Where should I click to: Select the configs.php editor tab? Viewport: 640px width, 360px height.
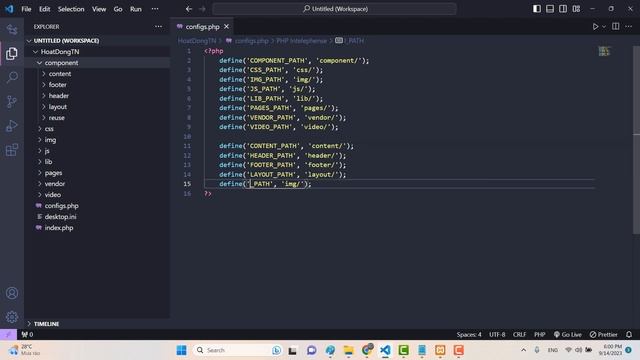coord(202,27)
